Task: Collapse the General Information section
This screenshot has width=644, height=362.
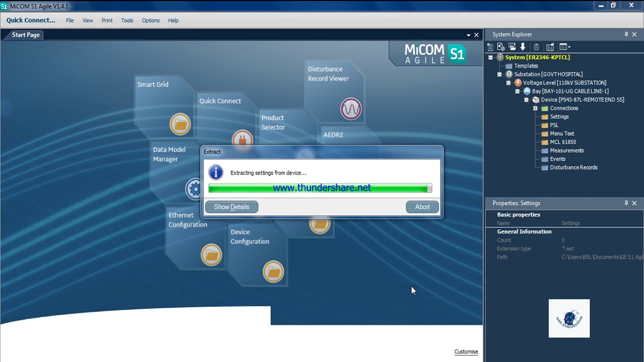Action: pos(491,232)
